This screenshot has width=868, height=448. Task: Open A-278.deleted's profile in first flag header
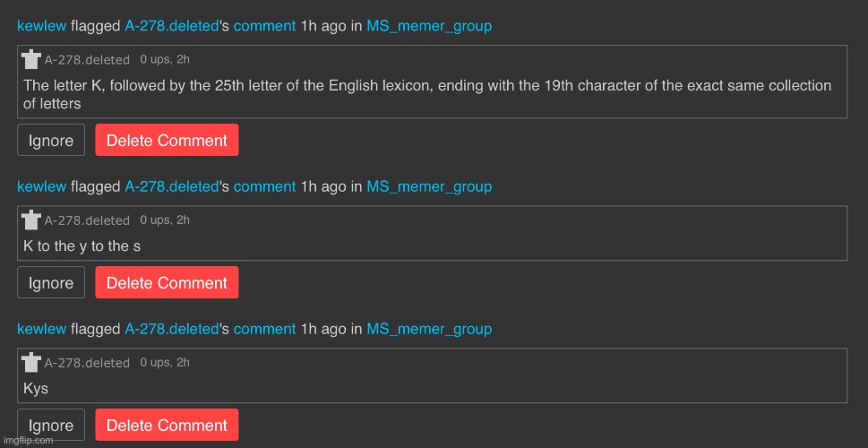tap(172, 25)
